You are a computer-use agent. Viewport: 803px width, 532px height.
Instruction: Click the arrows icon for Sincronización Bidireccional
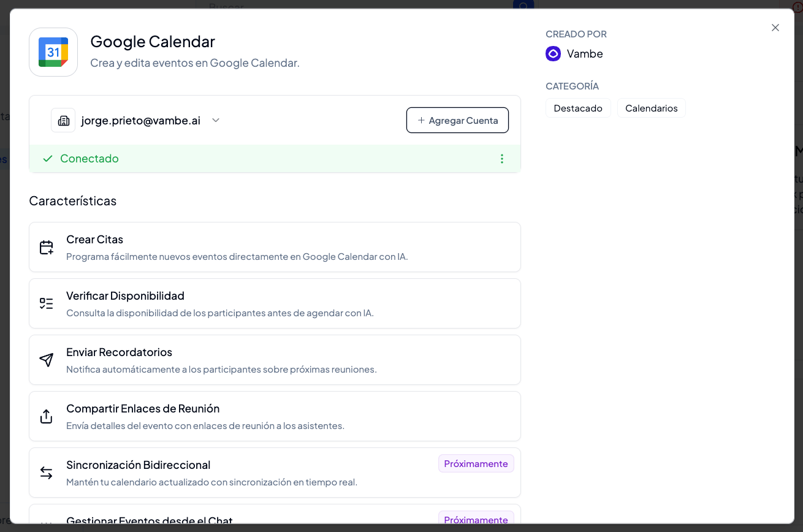[x=47, y=473]
